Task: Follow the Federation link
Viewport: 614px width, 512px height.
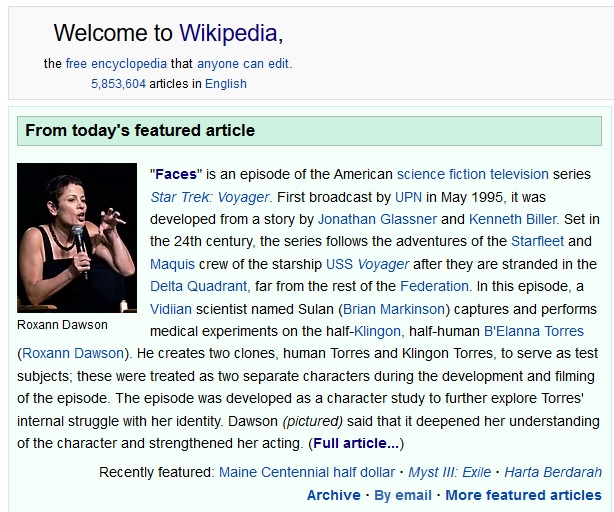Action: 434,286
